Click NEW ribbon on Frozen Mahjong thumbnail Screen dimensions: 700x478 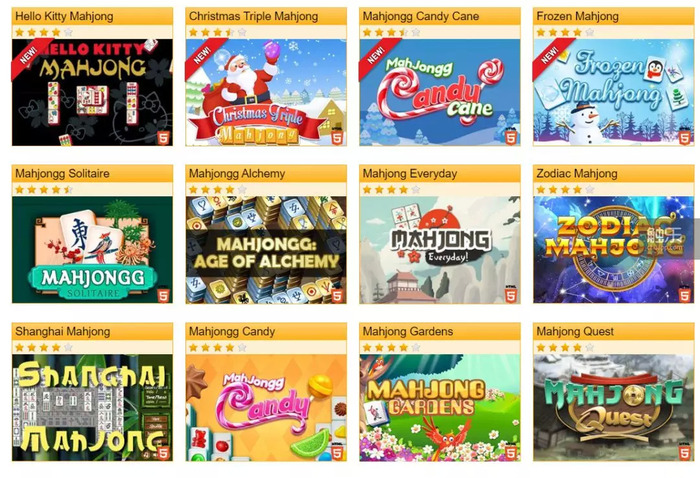click(549, 55)
